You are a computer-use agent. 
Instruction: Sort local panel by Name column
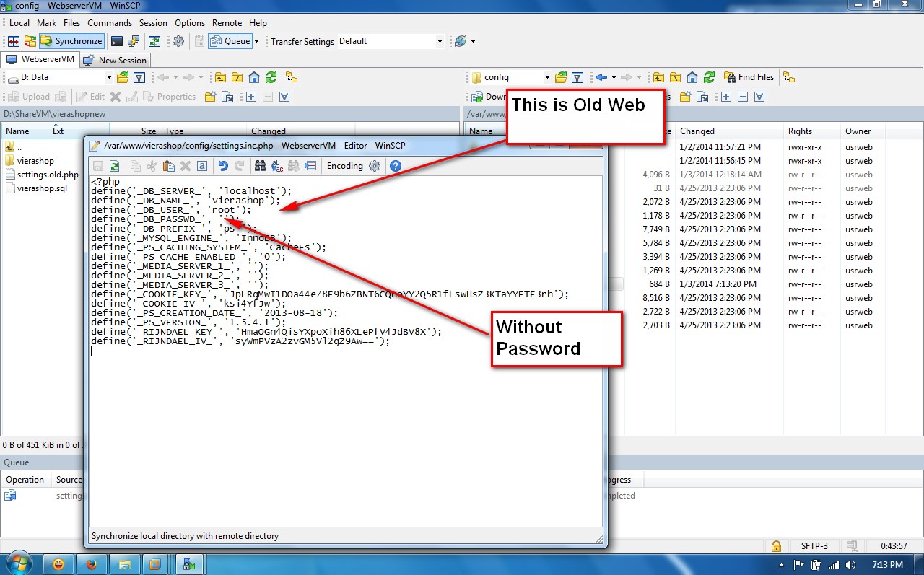[x=18, y=131]
